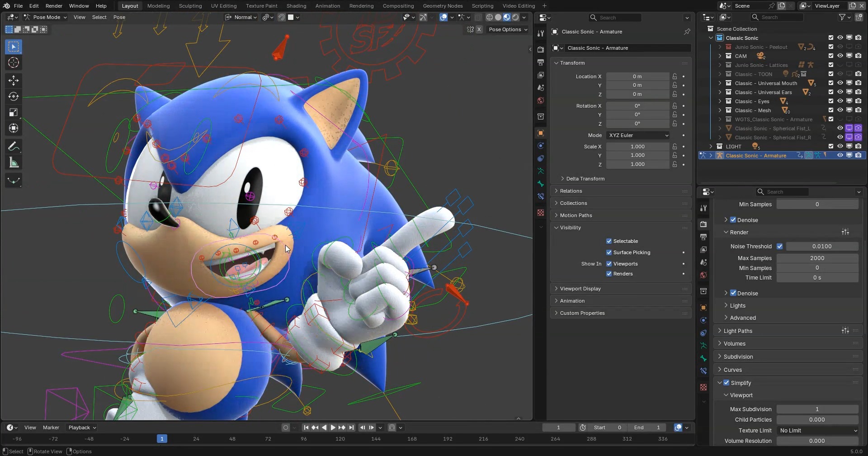Screen dimensions: 868x456
Task: Adjust the Scale X value field
Action: point(638,147)
